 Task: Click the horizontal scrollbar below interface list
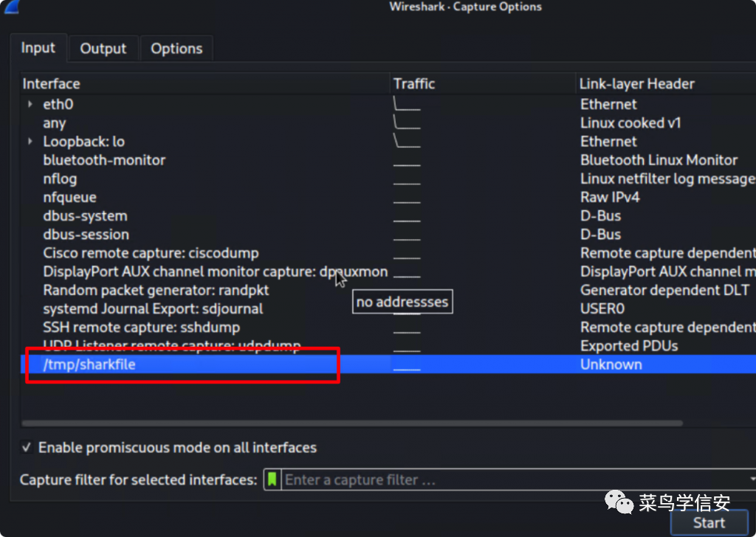[352, 423]
